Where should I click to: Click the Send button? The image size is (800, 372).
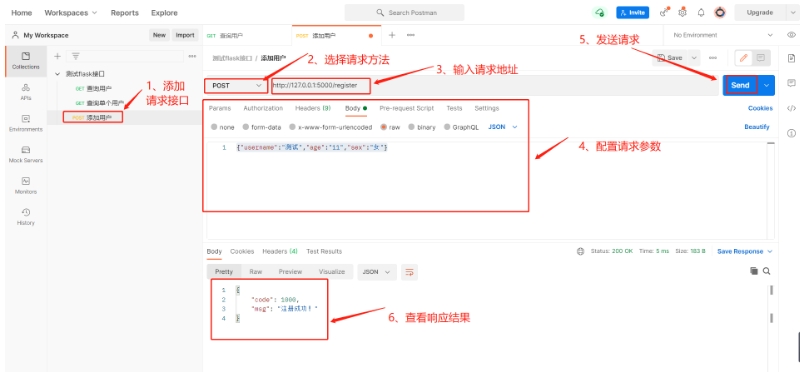(x=740, y=86)
